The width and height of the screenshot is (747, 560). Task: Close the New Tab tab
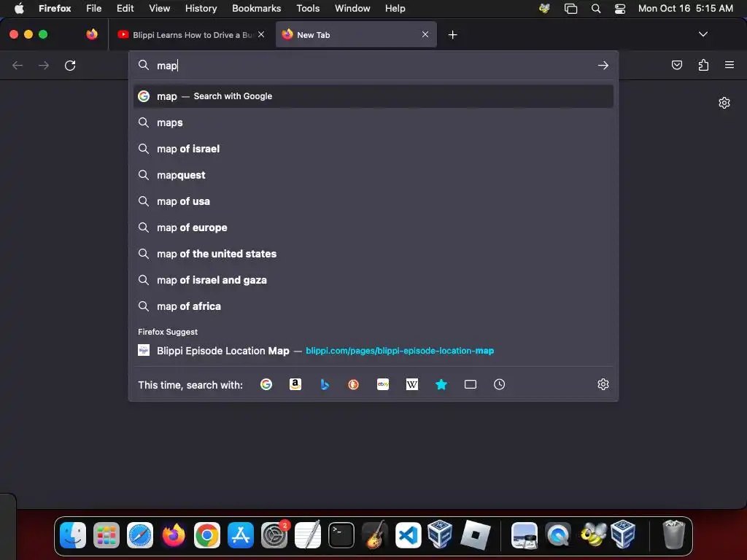425,34
